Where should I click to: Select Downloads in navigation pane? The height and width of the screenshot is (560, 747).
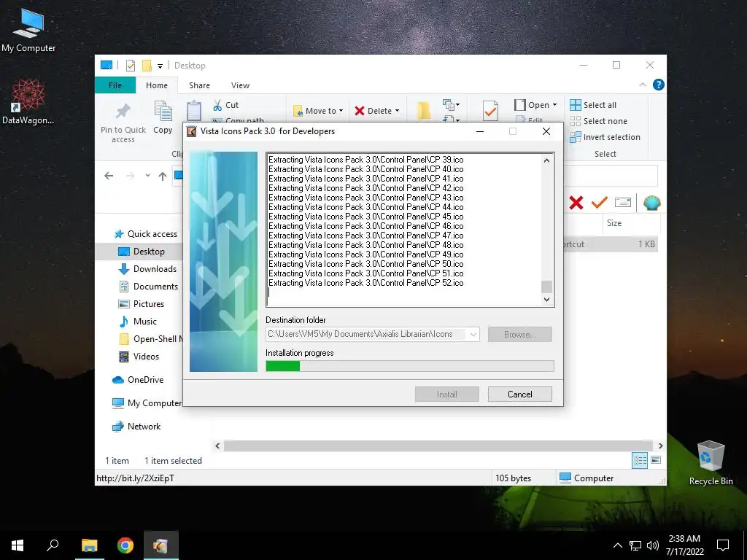coord(147,269)
